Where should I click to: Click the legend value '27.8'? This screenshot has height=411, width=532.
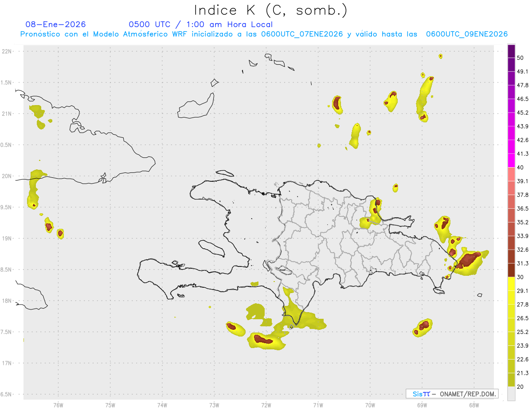coord(523,304)
